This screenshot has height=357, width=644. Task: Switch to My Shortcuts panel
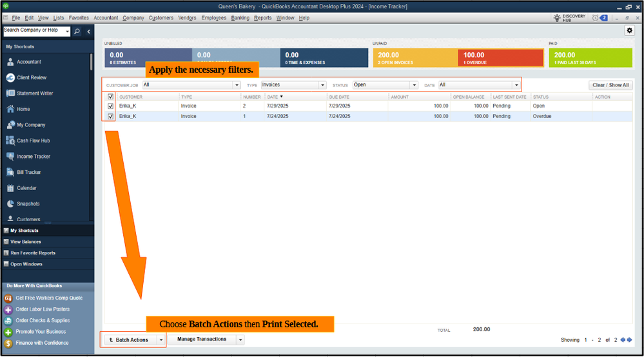48,231
